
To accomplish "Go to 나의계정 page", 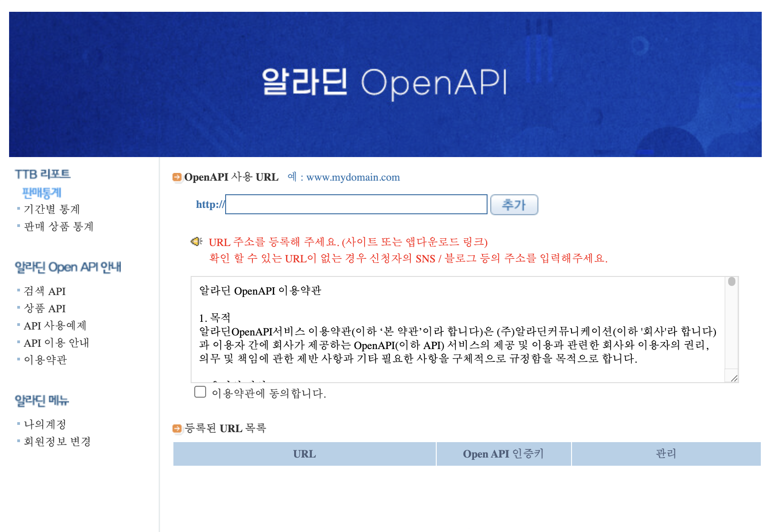I will click(x=45, y=424).
